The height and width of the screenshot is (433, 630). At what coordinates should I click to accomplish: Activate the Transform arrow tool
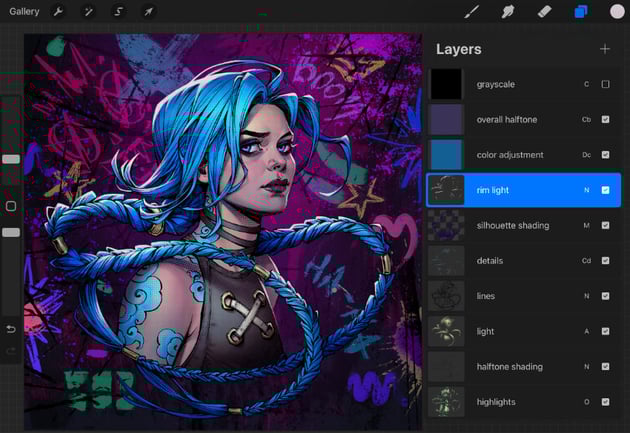[x=148, y=12]
